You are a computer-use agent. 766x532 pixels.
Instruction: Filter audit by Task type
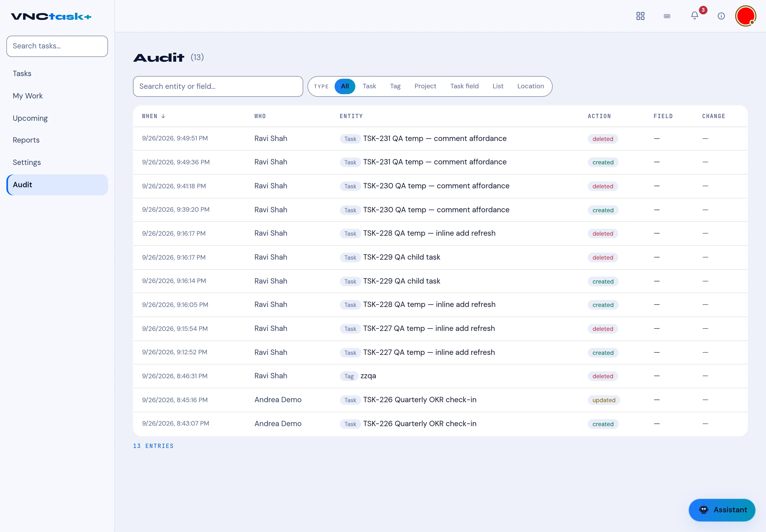tap(369, 86)
